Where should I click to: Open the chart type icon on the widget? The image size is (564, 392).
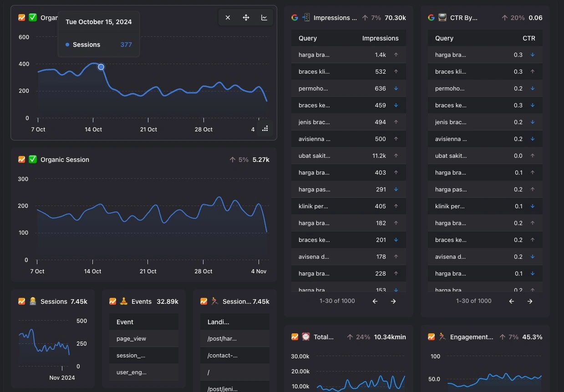(x=264, y=18)
